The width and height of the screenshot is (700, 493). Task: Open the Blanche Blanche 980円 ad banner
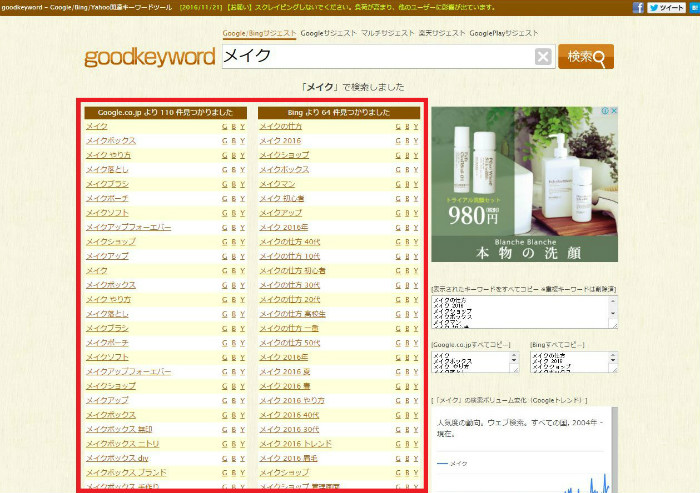click(524, 184)
